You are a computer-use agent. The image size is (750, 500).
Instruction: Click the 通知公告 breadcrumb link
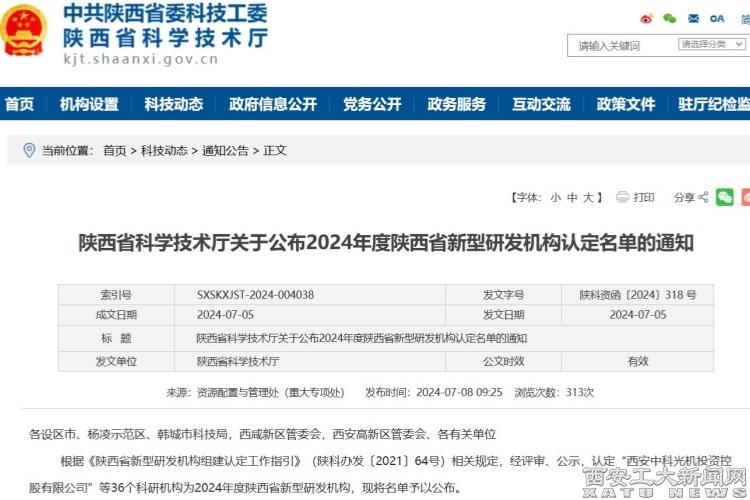(225, 151)
